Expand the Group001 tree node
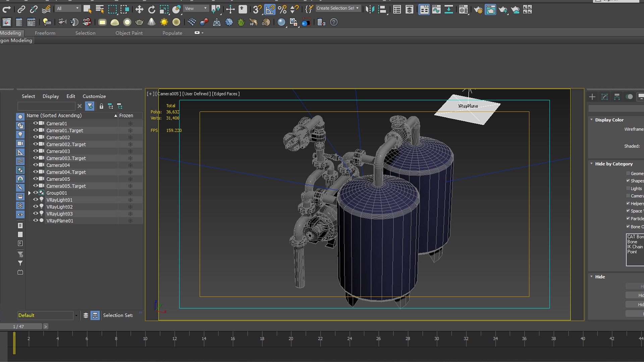Screen dimensions: 644x362 pos(30,193)
